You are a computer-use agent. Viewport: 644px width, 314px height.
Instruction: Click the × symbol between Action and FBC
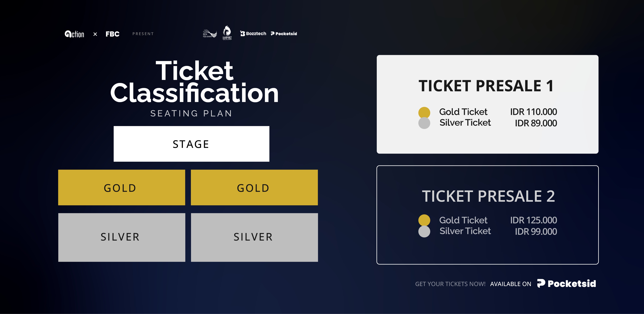click(x=95, y=34)
